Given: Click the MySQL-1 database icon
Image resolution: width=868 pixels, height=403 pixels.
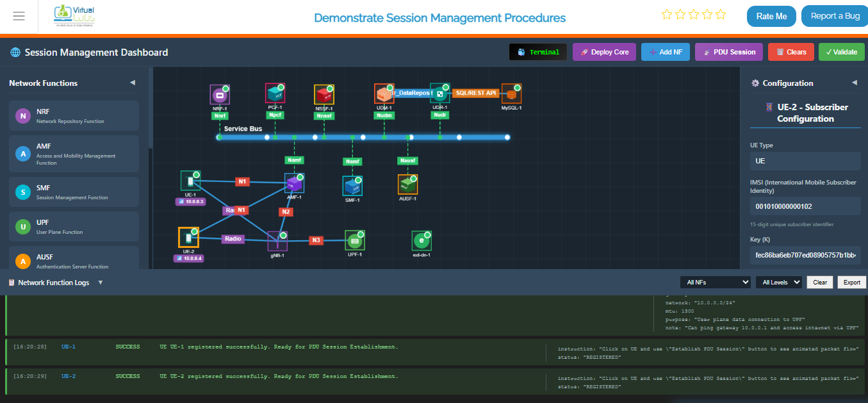Looking at the screenshot, I should pos(511,94).
